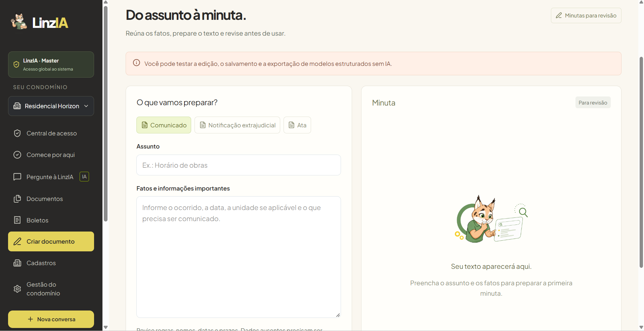Click the files icon for Documentos
Screen dimensions: 644x331
[x=17, y=199]
